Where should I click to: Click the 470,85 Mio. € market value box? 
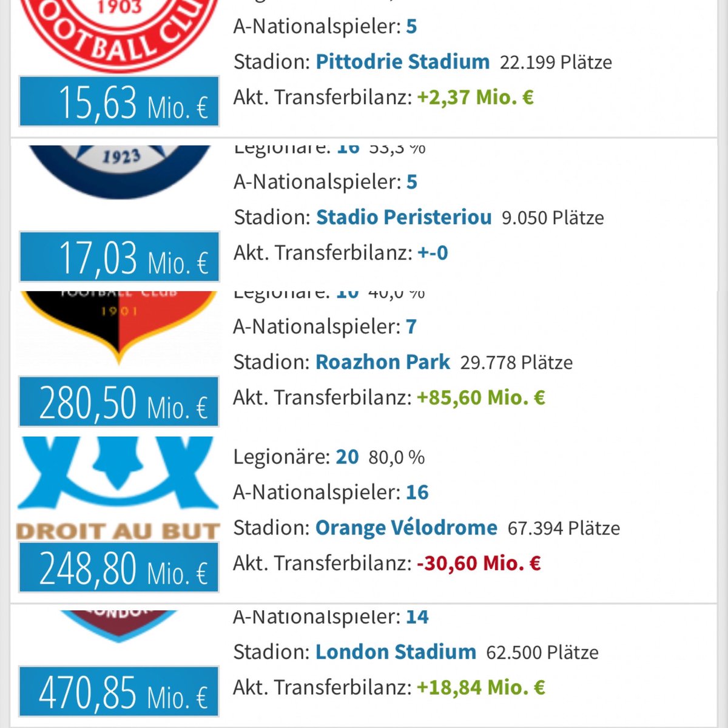pyautogui.click(x=119, y=691)
